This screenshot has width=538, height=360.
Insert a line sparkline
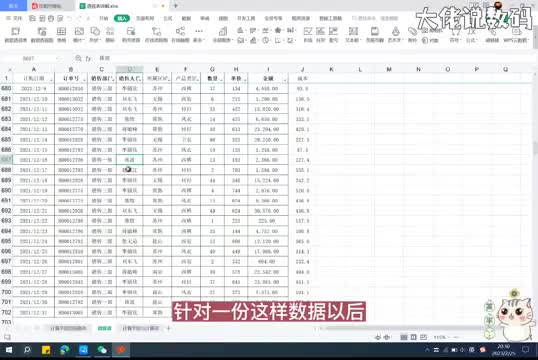click(308, 35)
